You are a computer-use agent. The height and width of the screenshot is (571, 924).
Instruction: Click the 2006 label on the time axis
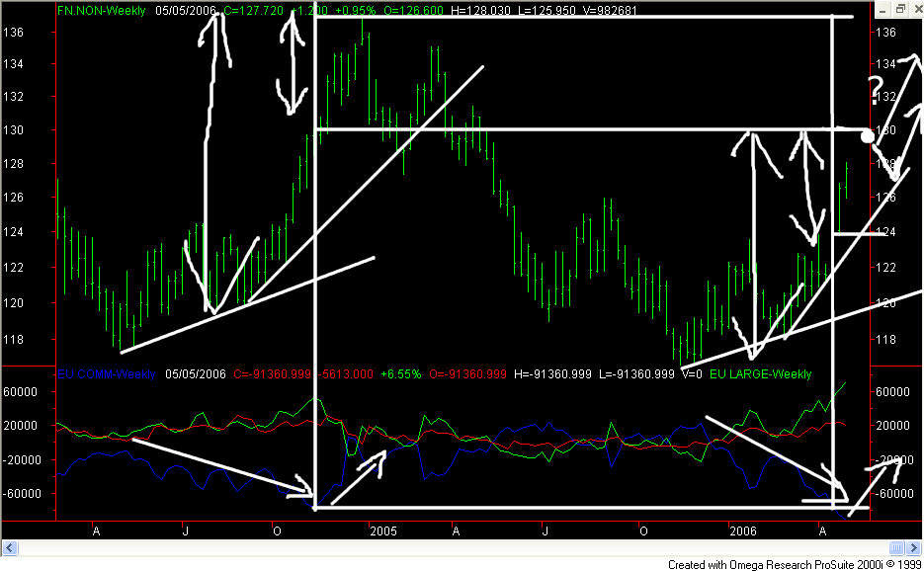(x=743, y=530)
